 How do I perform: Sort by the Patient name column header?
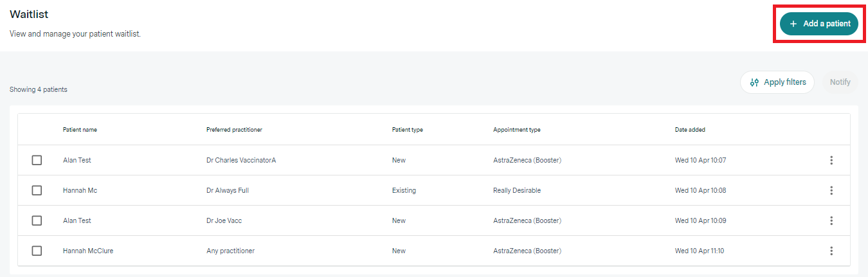pyautogui.click(x=80, y=130)
